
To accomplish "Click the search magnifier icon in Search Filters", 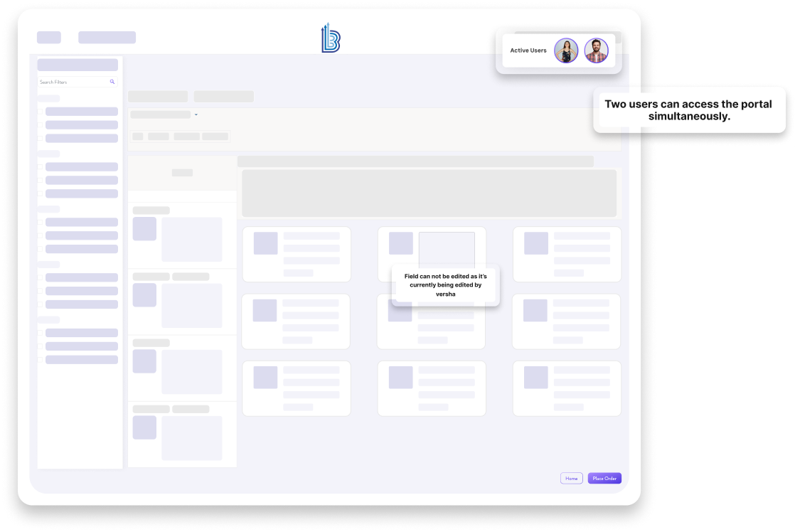I will click(x=112, y=81).
